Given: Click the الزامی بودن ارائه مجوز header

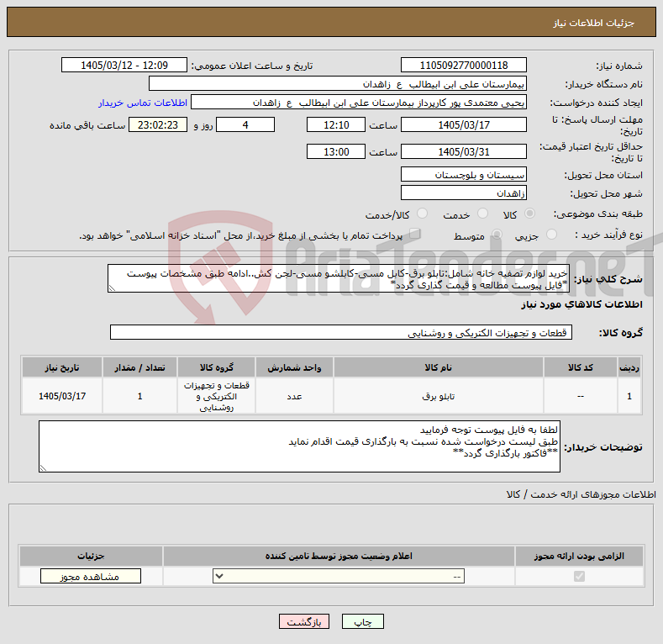Looking at the screenshot, I should [x=579, y=556].
